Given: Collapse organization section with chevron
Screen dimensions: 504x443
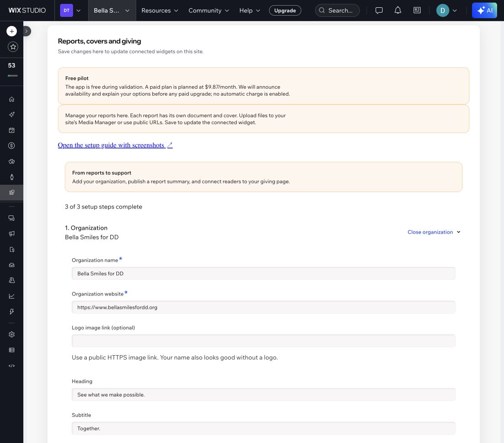Looking at the screenshot, I should pos(459,232).
